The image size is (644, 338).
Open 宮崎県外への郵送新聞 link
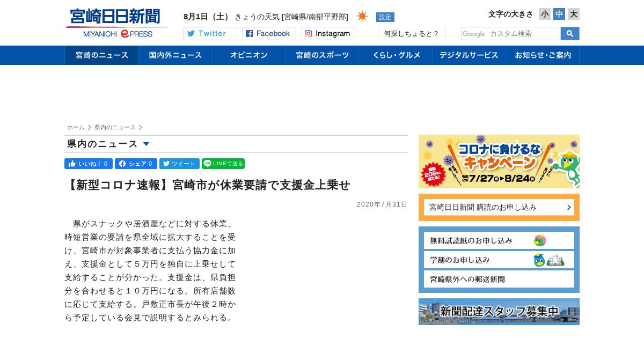pos(499,279)
